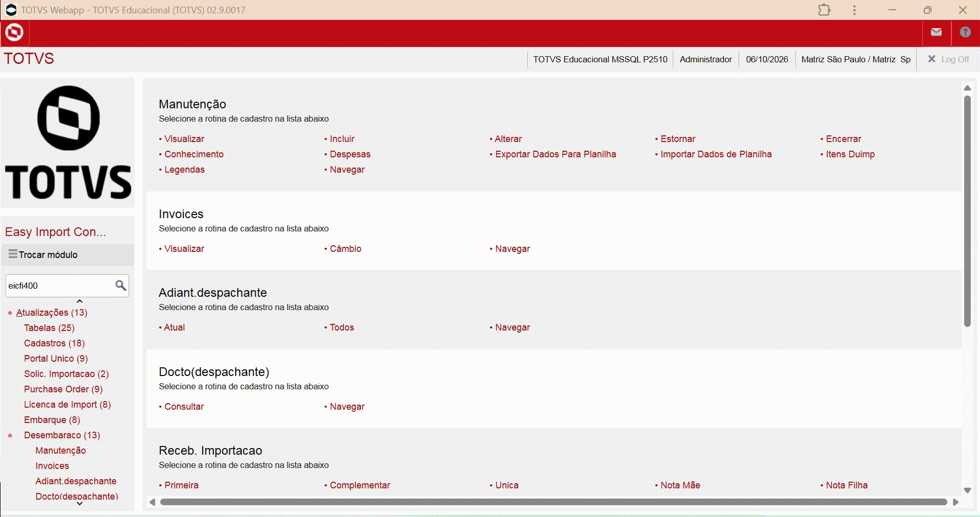Open the three-dot webapp menu
980x517 pixels.
(854, 10)
